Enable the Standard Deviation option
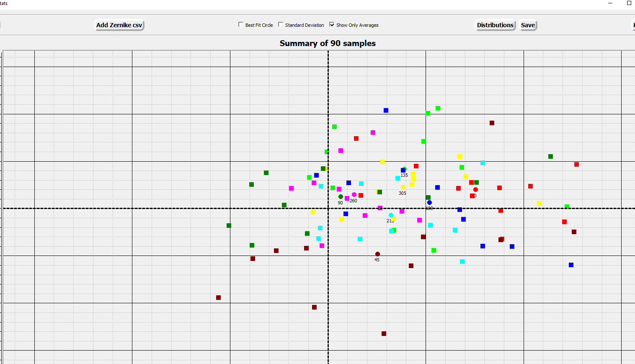Screen dimensions: 635x364 click(281, 24)
